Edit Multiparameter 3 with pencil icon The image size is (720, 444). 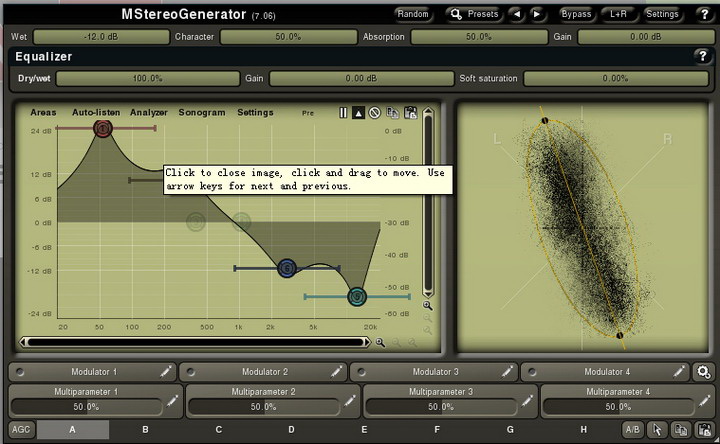[527, 401]
